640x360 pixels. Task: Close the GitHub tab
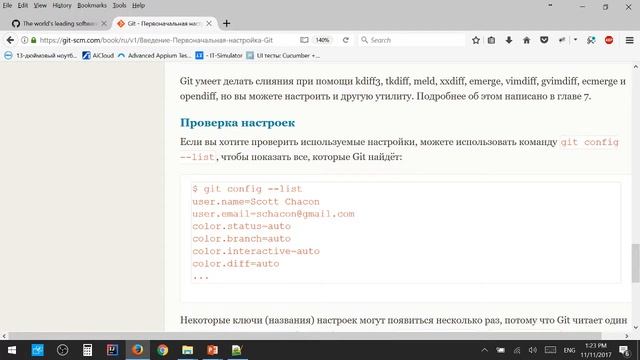point(104,24)
